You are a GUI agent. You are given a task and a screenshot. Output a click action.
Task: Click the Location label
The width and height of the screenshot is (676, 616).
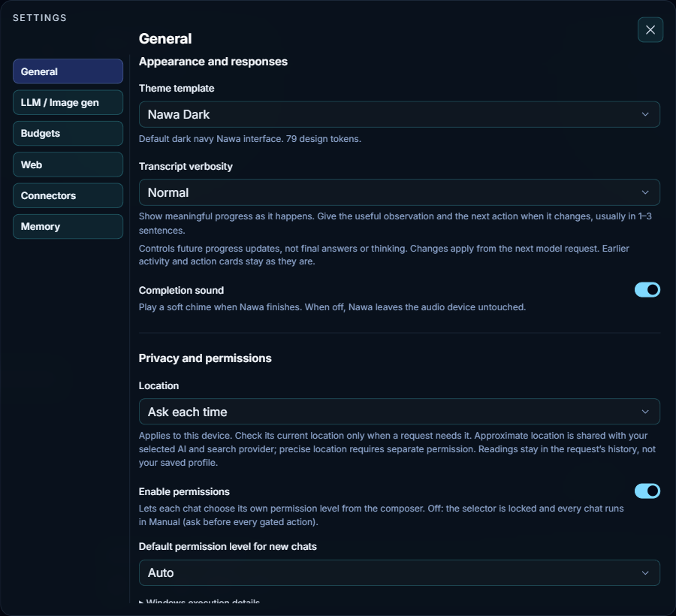click(158, 386)
